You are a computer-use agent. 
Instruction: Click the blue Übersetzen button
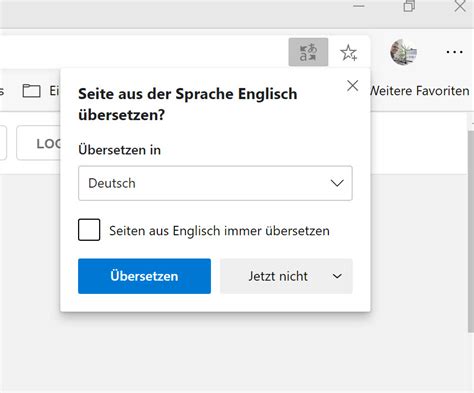[144, 276]
